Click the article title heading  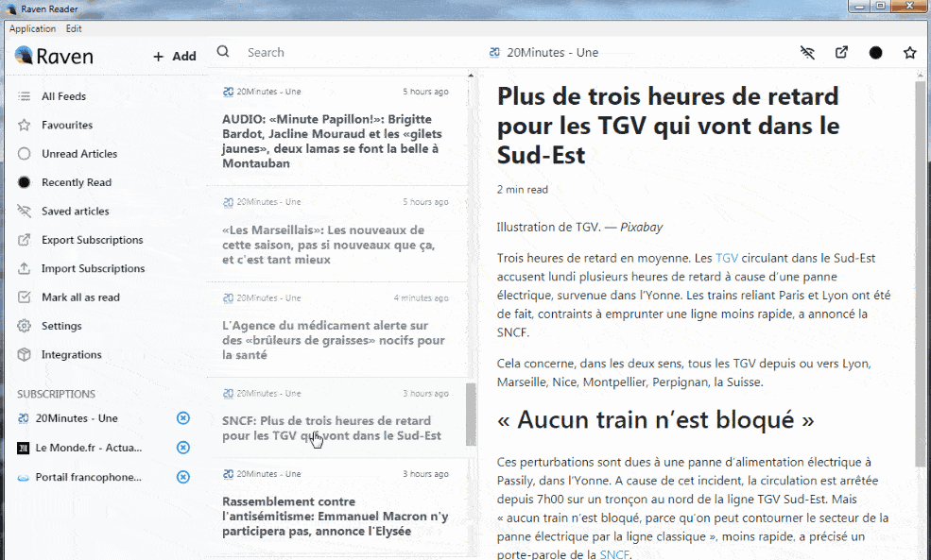668,126
